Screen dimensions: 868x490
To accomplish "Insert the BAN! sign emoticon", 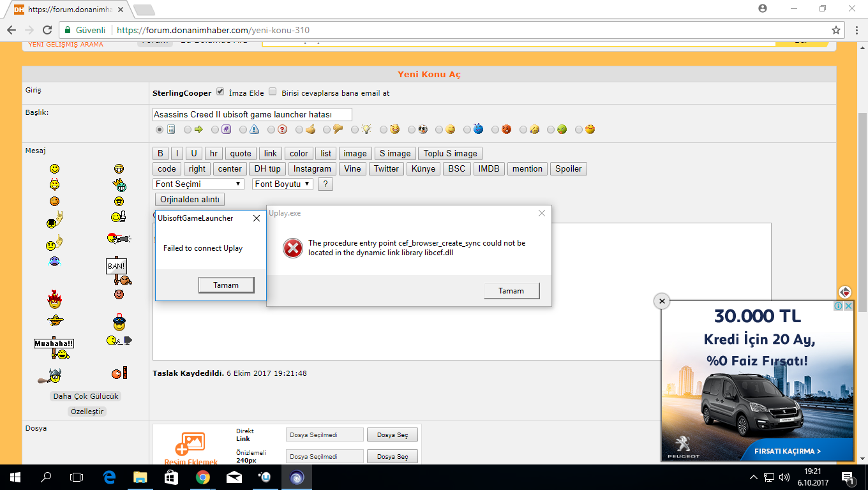I will pos(118,271).
